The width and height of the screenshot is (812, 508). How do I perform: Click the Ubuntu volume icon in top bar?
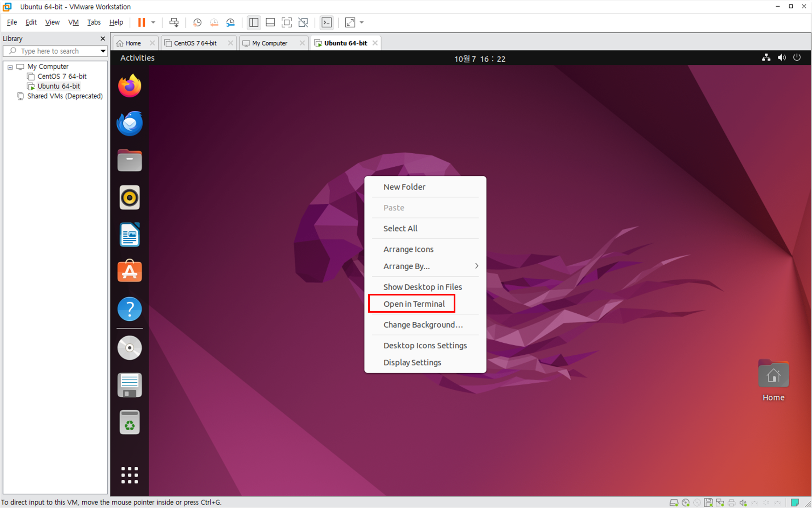tap(782, 58)
